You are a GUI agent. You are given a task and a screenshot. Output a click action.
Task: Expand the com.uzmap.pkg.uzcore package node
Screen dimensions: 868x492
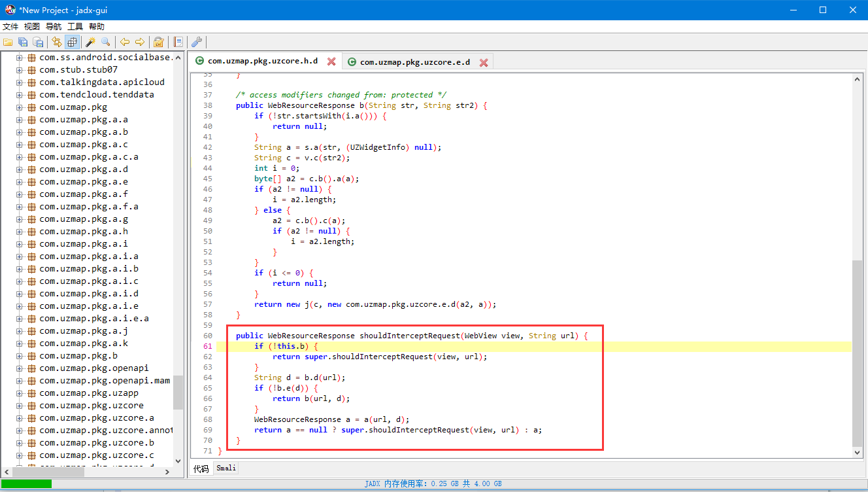click(x=20, y=406)
